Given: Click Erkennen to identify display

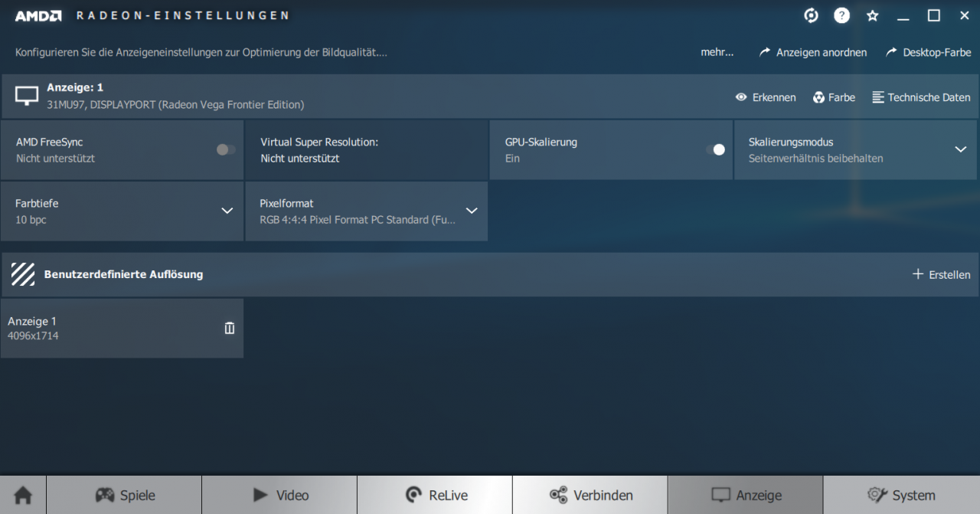Looking at the screenshot, I should pyautogui.click(x=766, y=97).
